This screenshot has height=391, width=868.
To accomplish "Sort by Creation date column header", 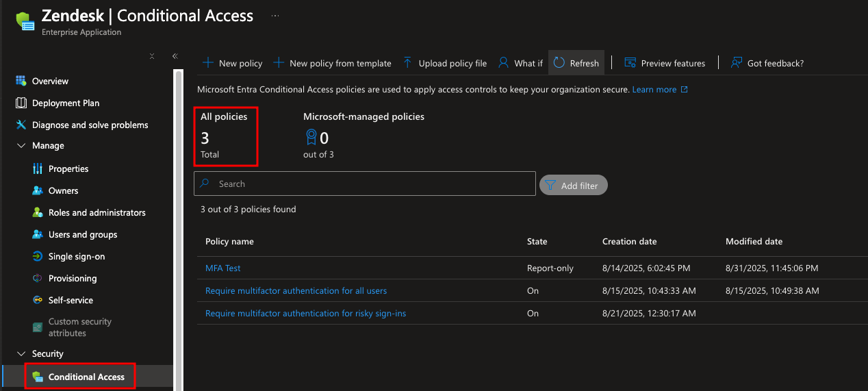I will (x=629, y=241).
